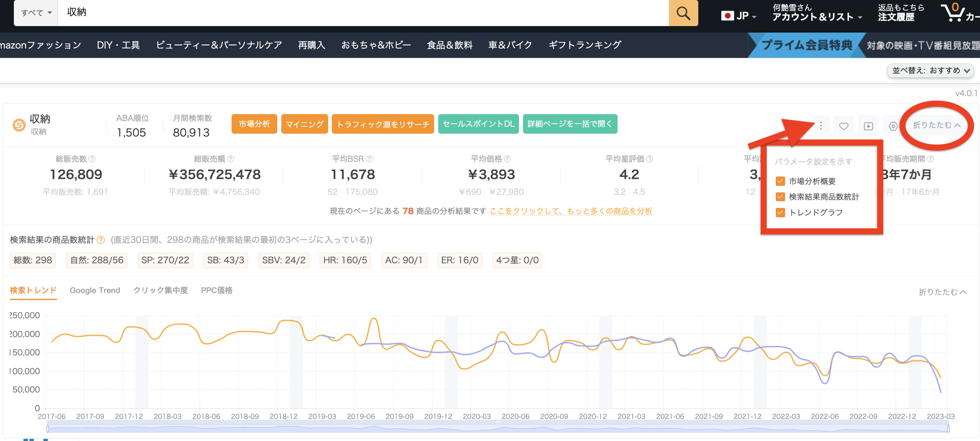Screen dimensions: 980x441
Task: Open the すべて category dropdown
Action: (36, 13)
